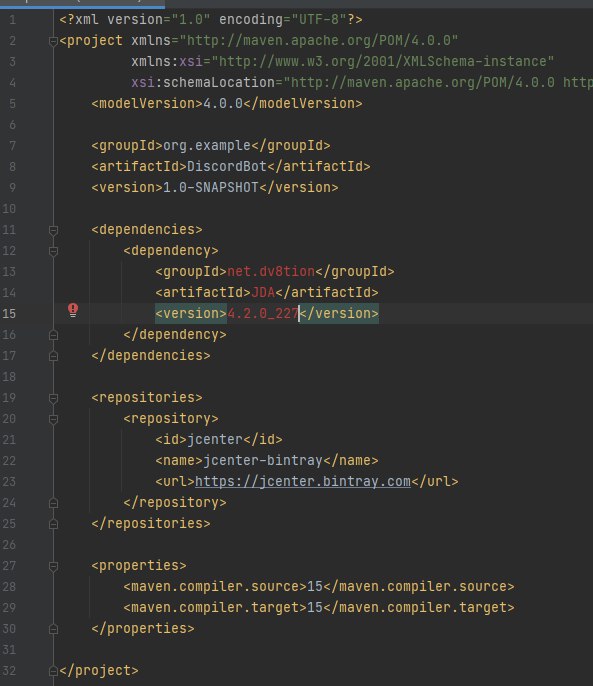This screenshot has width=593, height=686.
Task: Click the maven.compiler.source value 15
Action: coord(315,587)
